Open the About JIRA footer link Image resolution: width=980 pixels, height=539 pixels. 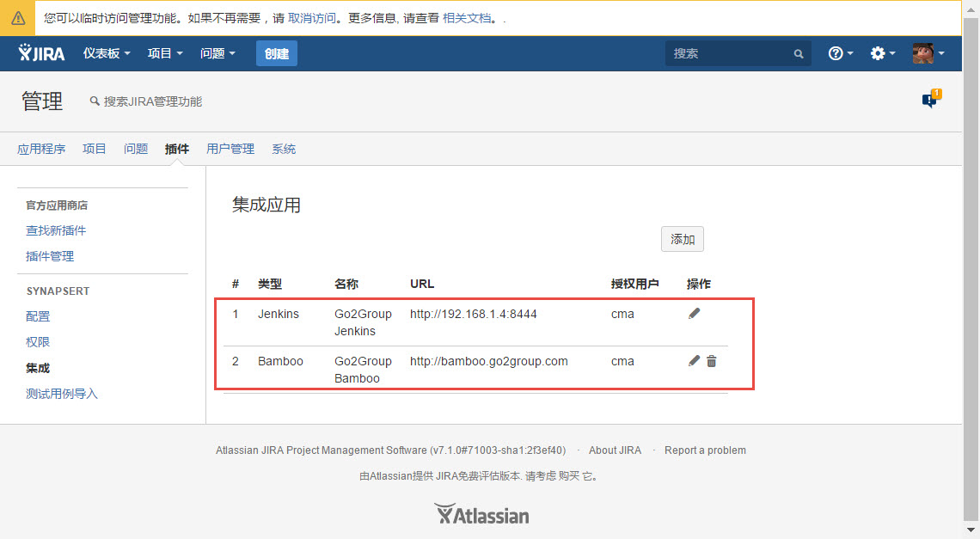[x=615, y=450]
